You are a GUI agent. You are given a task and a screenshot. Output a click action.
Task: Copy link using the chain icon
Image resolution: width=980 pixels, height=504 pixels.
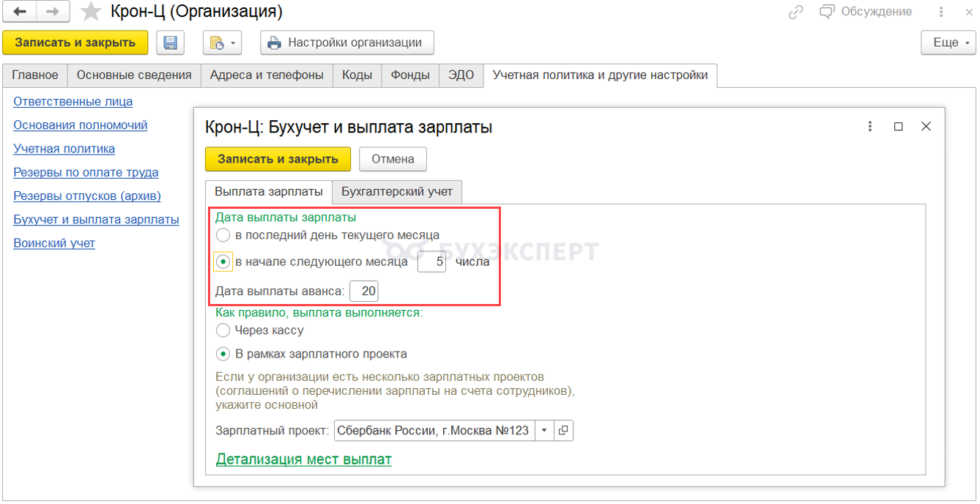point(795,12)
